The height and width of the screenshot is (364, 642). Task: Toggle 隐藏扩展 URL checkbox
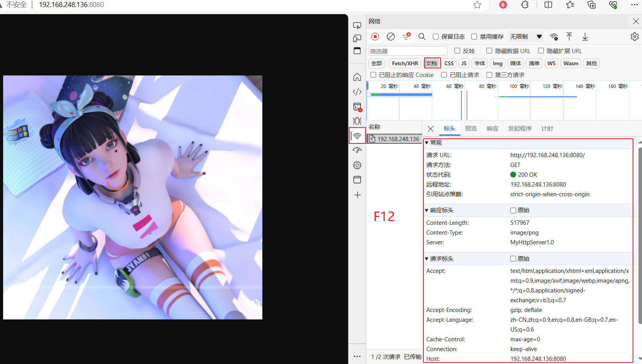[541, 51]
